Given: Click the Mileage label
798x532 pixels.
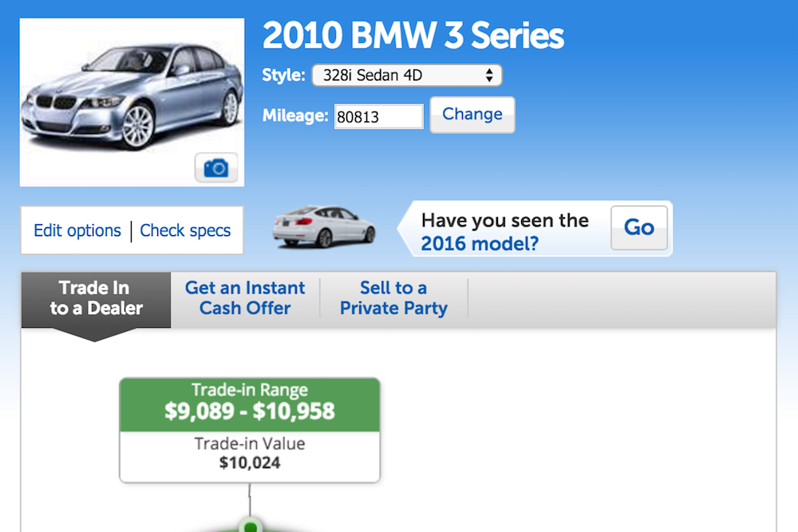Looking at the screenshot, I should click(x=295, y=116).
